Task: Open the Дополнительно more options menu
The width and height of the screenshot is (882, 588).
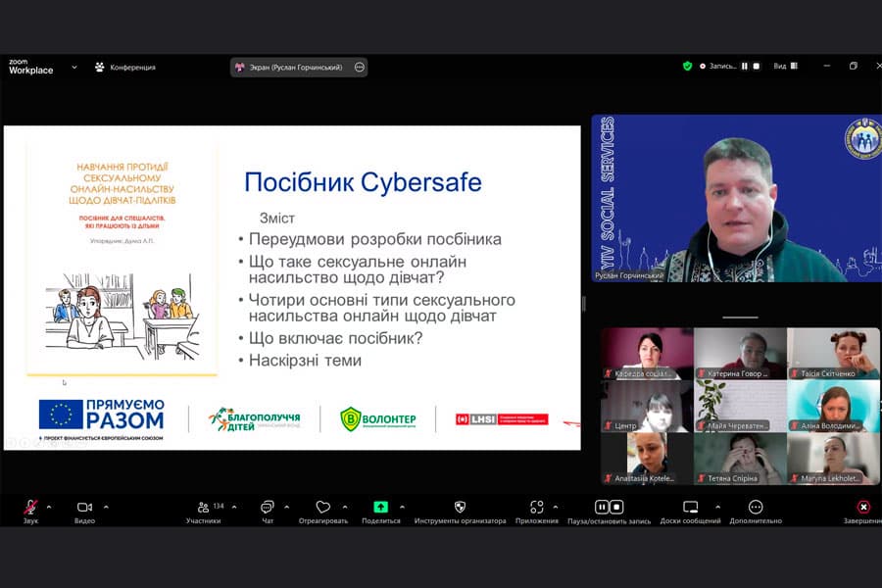Action: pyautogui.click(x=756, y=507)
